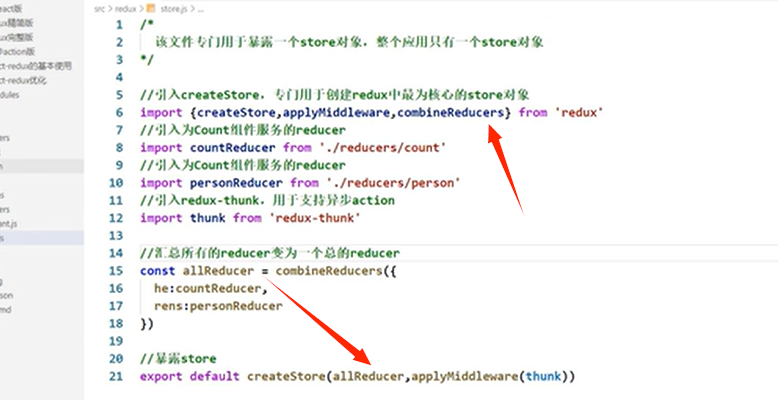Click 'export default' on line 21
Viewport: 778px width, 400px height.
click(190, 376)
